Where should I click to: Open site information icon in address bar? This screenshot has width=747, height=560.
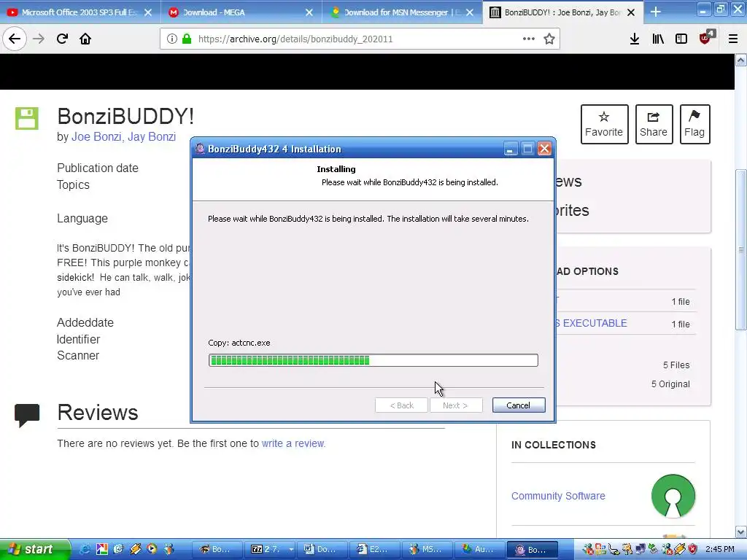click(x=172, y=39)
